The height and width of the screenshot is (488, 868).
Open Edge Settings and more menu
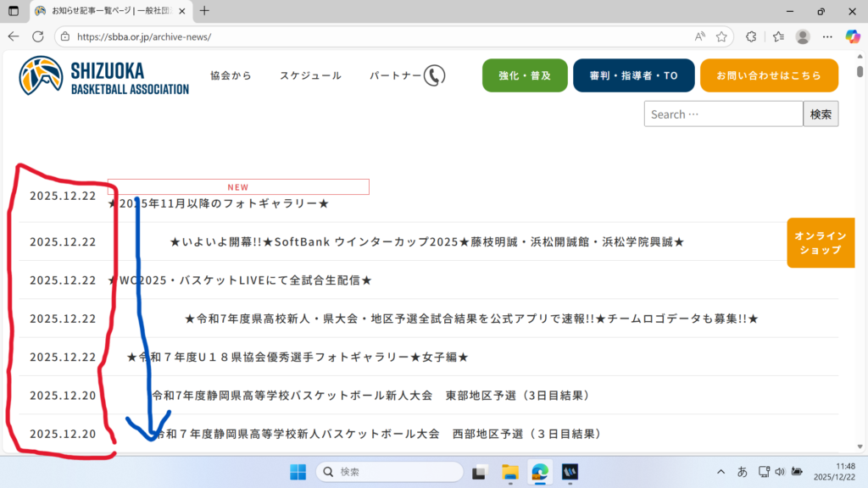click(x=827, y=36)
